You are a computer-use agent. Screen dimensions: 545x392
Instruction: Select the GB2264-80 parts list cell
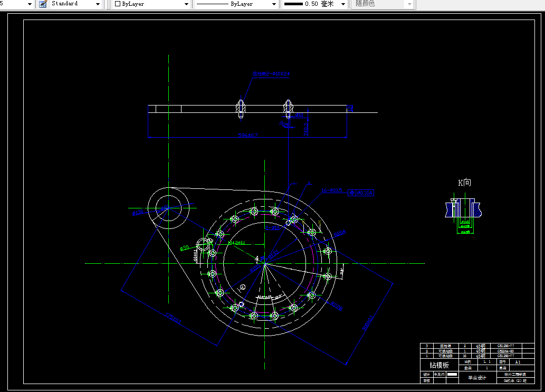point(506,351)
